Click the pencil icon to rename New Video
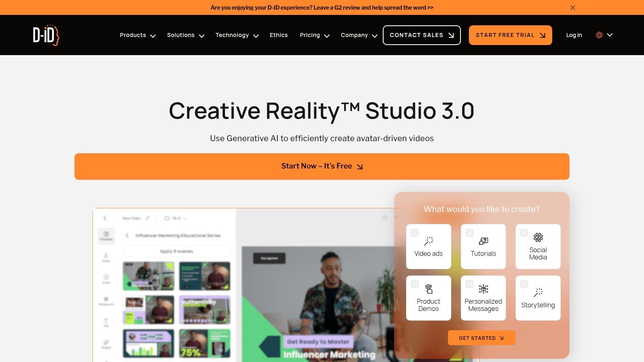 (x=147, y=218)
